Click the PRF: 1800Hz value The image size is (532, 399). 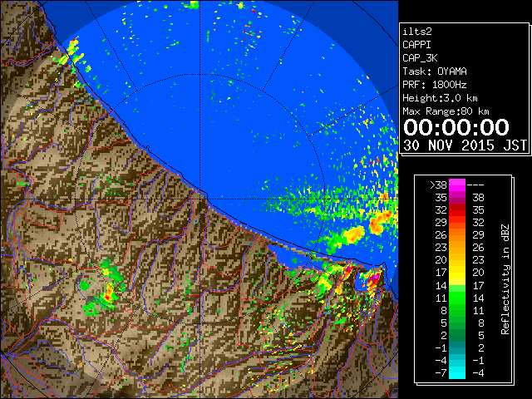pos(435,85)
